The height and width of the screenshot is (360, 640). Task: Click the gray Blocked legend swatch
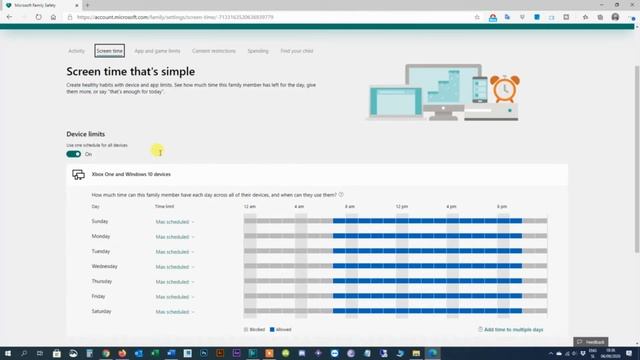pyautogui.click(x=246, y=329)
